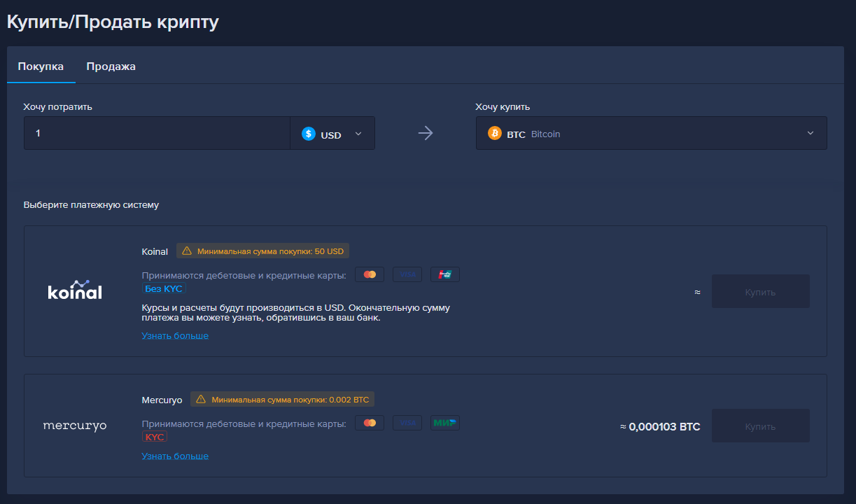Click the orange Bitcoin icon
This screenshot has height=504, width=856.
(x=495, y=133)
